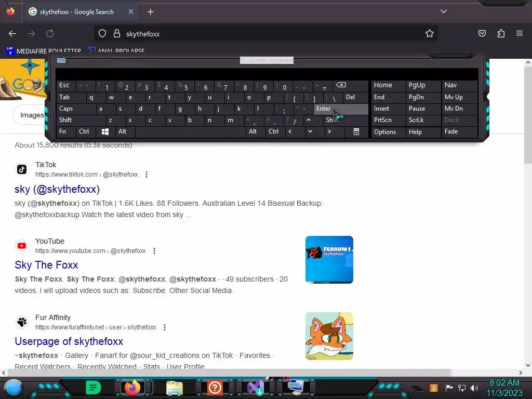Click the Fade key
The width and height of the screenshot is (532, 399).
pyautogui.click(x=459, y=131)
